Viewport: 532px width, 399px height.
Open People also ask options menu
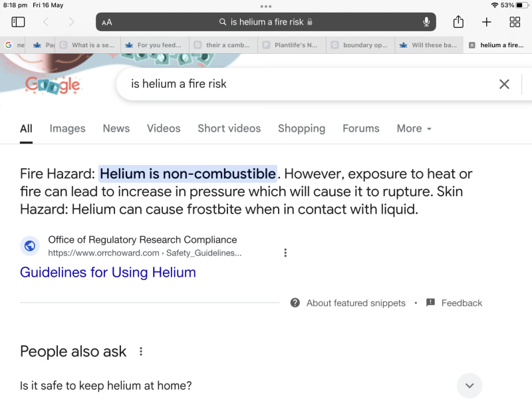(x=141, y=352)
